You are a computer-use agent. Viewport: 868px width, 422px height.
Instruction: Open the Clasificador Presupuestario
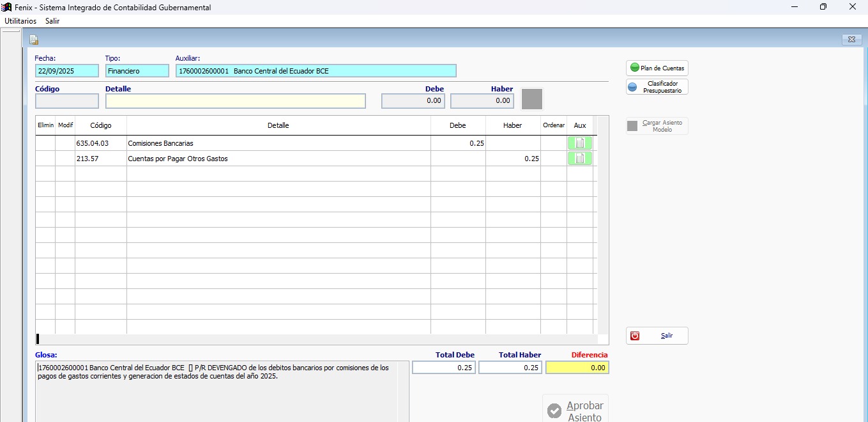tap(657, 87)
